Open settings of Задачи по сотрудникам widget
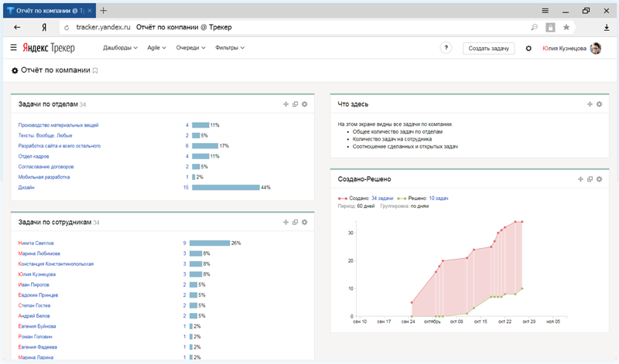The image size is (619, 364). pyautogui.click(x=304, y=222)
